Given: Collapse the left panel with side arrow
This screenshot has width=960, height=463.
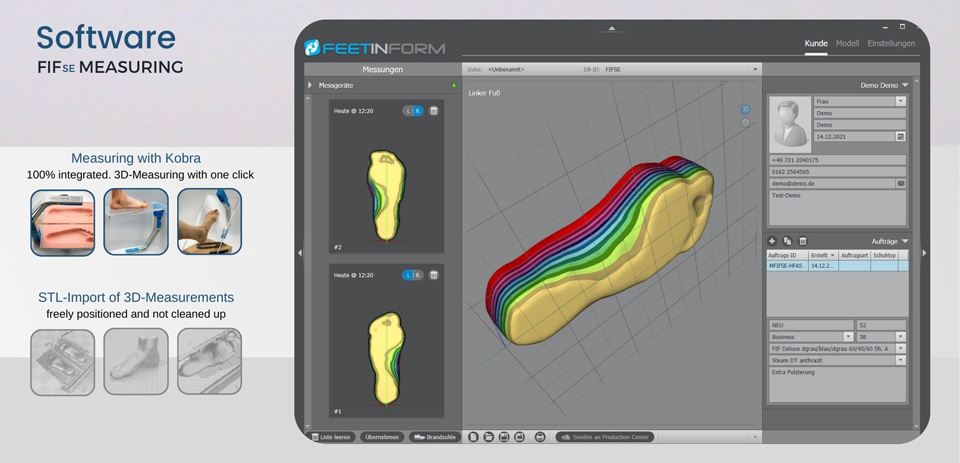Looking at the screenshot, I should click(299, 252).
